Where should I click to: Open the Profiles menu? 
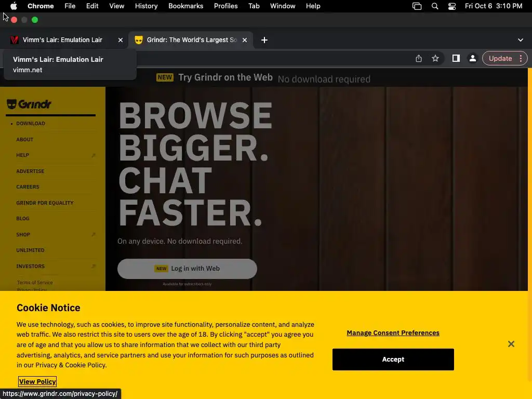(x=225, y=6)
